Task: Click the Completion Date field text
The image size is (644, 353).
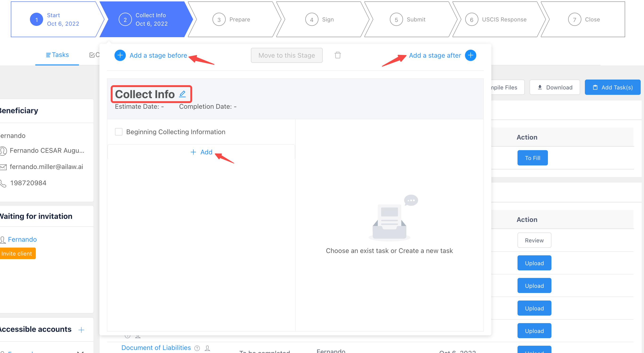Action: click(x=208, y=106)
